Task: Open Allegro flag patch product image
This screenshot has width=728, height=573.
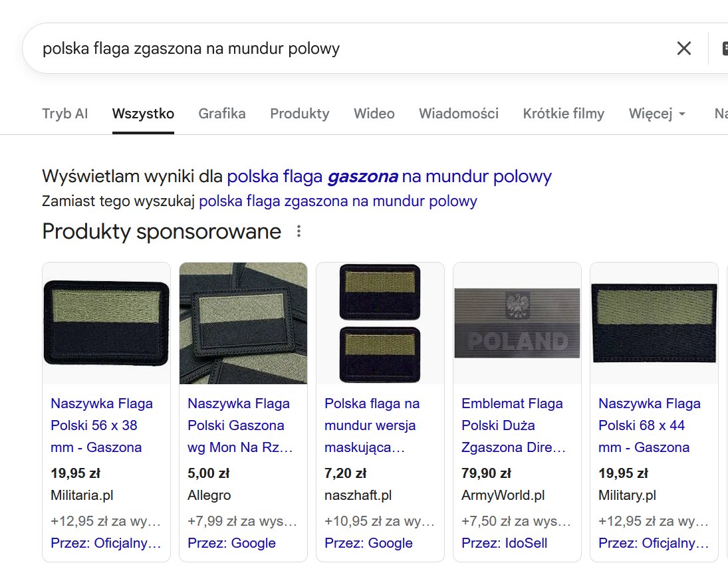Action: [x=243, y=323]
